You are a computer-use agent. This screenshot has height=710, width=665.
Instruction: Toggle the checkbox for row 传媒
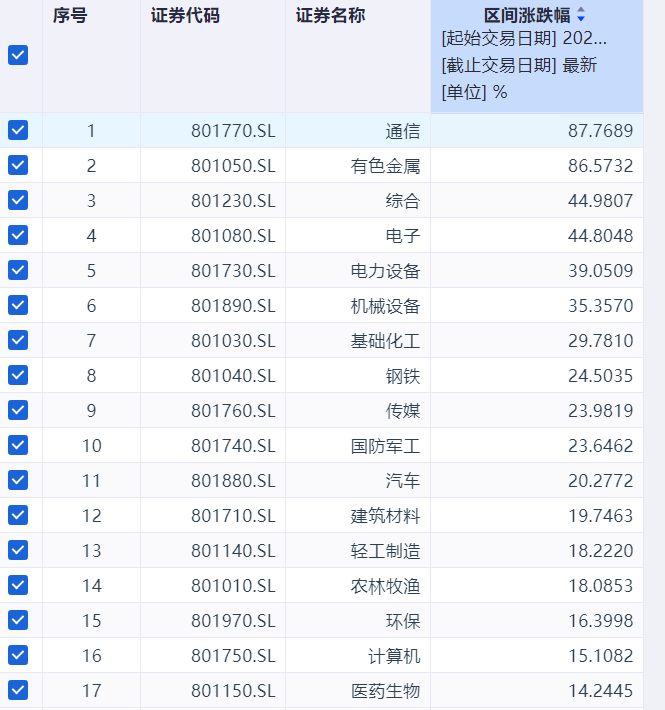point(18,410)
